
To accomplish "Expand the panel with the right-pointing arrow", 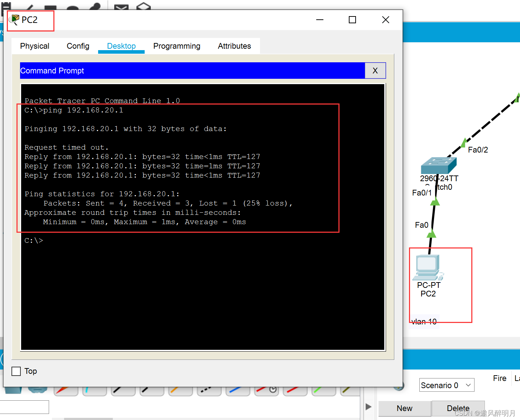I will point(369,407).
